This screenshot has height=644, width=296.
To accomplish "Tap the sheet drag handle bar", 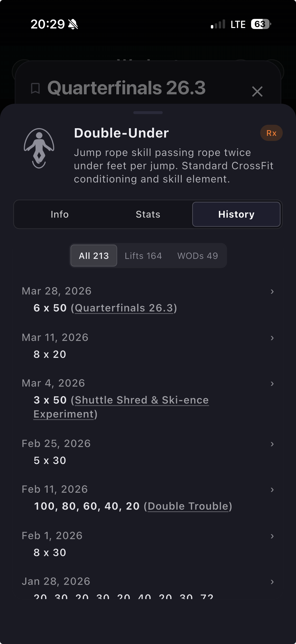I will (x=148, y=113).
